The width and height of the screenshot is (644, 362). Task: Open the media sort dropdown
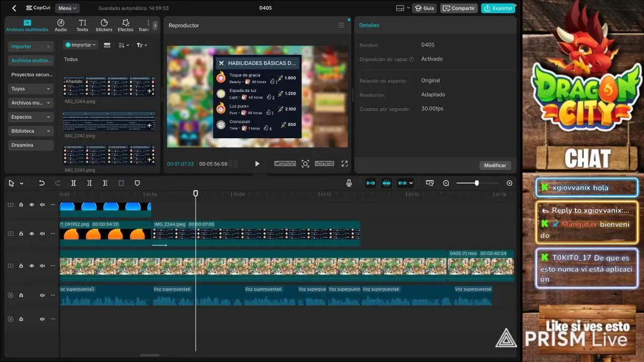[124, 45]
